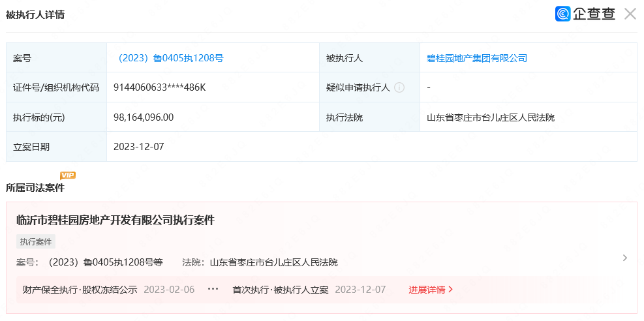Click the 2023-02-06 timeline date
This screenshot has width=644, height=321.
coord(169,290)
